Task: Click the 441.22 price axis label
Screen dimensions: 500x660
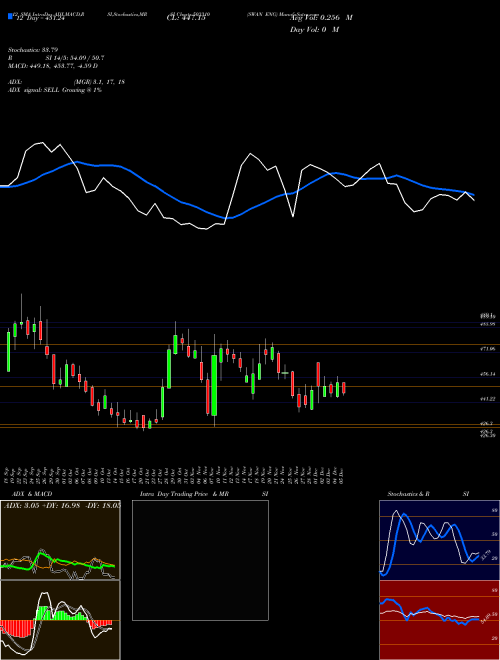Action: pyautogui.click(x=487, y=399)
